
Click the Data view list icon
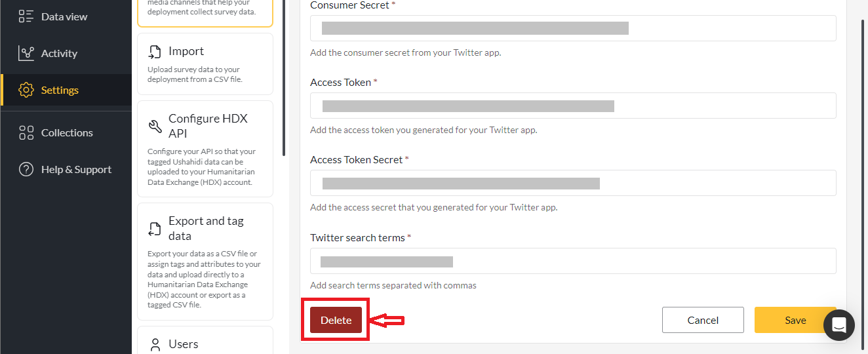click(x=26, y=16)
